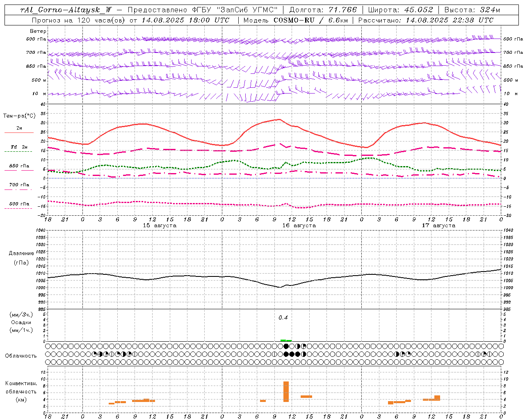525x420 pixels.
Task: Click the 15 августа date label
Action: [160, 226]
